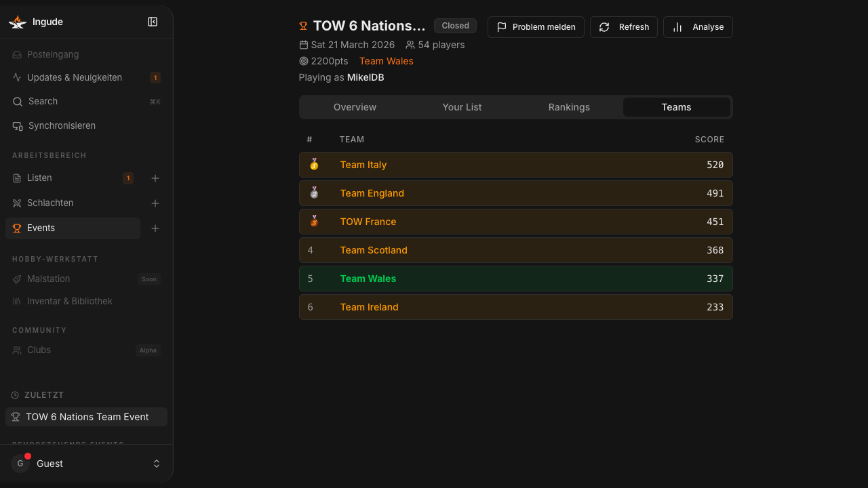Open TOW France row

pos(515,222)
